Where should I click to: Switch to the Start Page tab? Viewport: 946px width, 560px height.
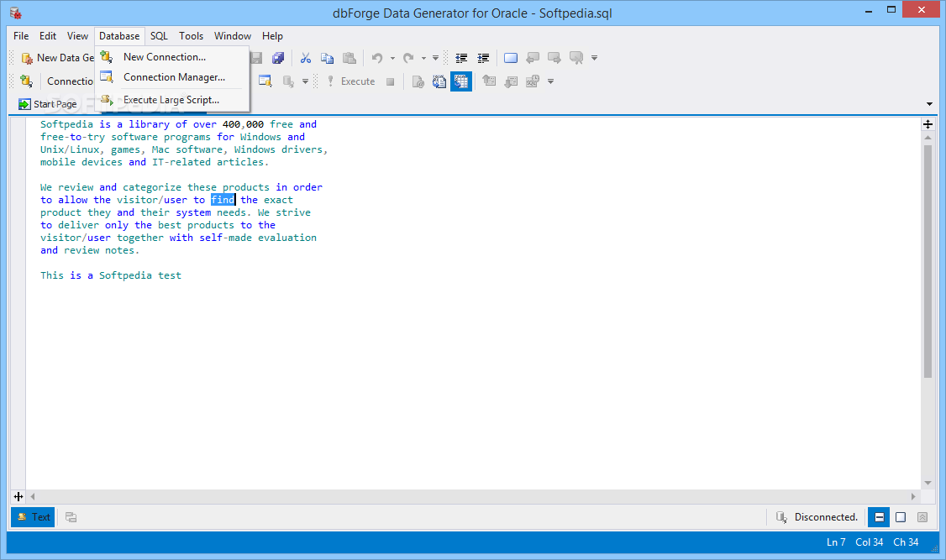point(48,104)
